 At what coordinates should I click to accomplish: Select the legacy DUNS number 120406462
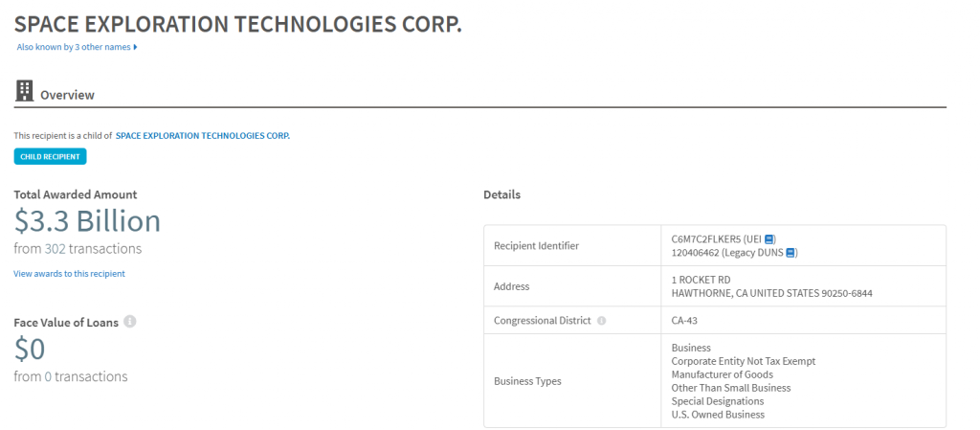click(x=695, y=253)
